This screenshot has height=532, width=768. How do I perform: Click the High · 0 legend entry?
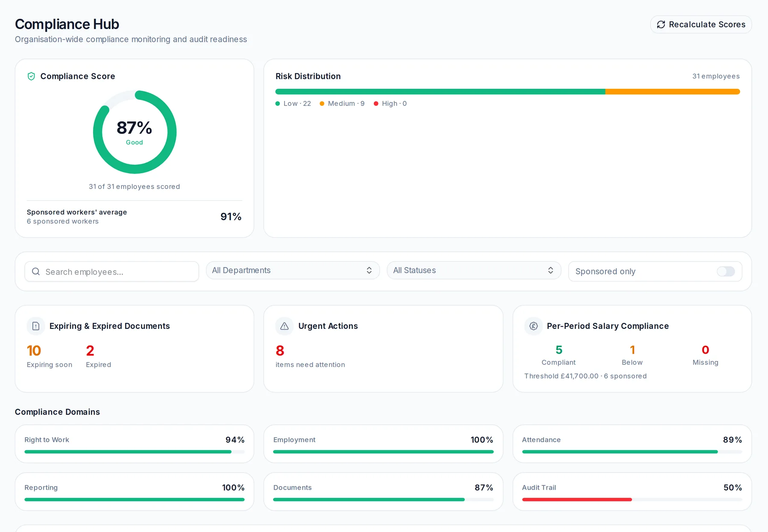pyautogui.click(x=390, y=104)
